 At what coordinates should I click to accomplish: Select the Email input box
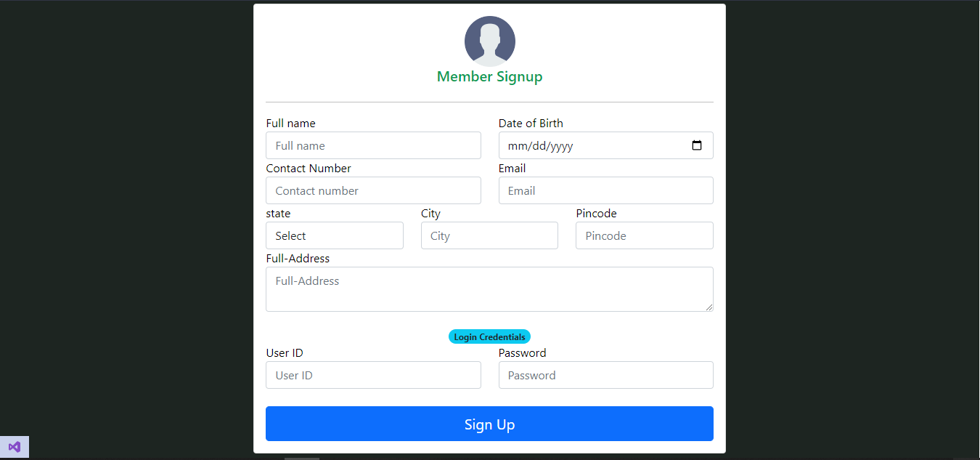pyautogui.click(x=605, y=190)
